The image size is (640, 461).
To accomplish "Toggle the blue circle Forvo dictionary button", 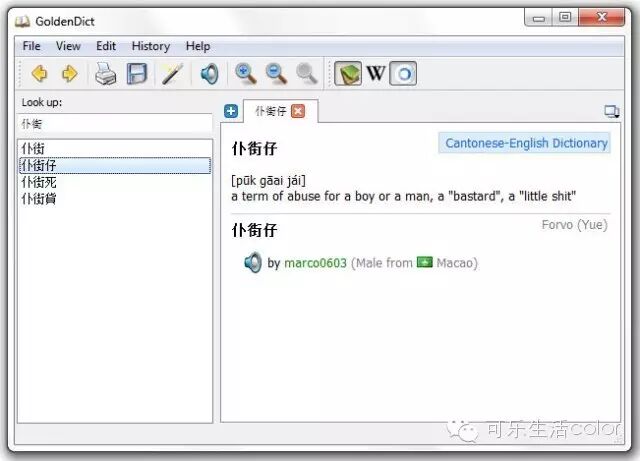I will (x=403, y=73).
